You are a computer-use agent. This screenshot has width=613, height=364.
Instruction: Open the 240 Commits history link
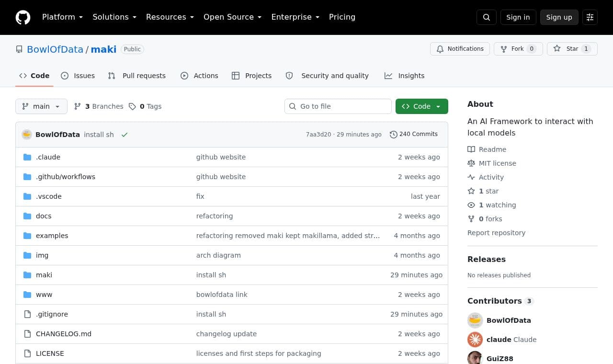[414, 134]
